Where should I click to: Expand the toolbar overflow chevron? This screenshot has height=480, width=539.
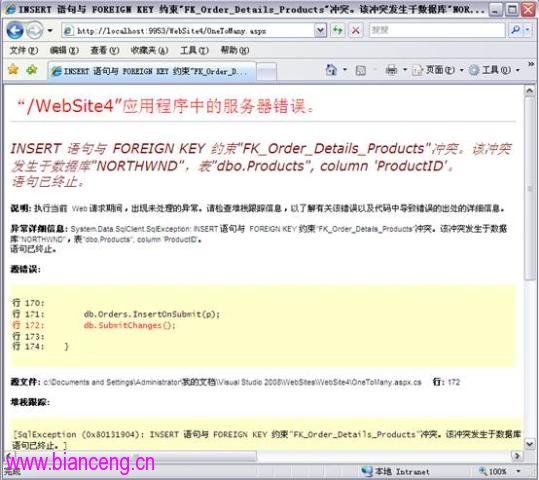coord(531,64)
